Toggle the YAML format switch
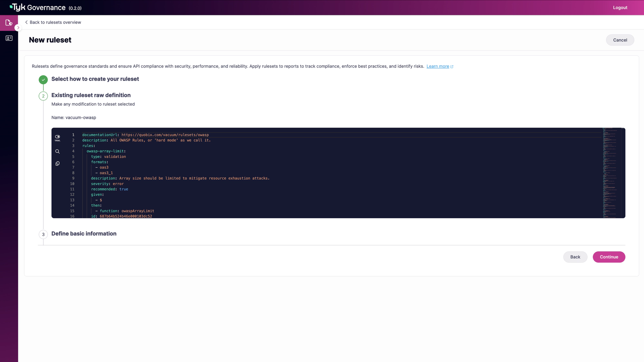 (x=57, y=137)
